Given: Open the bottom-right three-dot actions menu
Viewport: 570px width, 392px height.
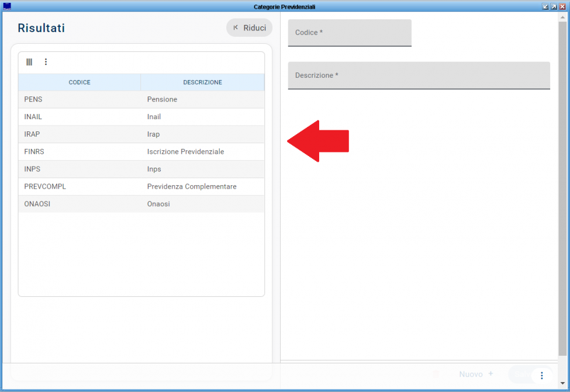Looking at the screenshot, I should pos(541,375).
